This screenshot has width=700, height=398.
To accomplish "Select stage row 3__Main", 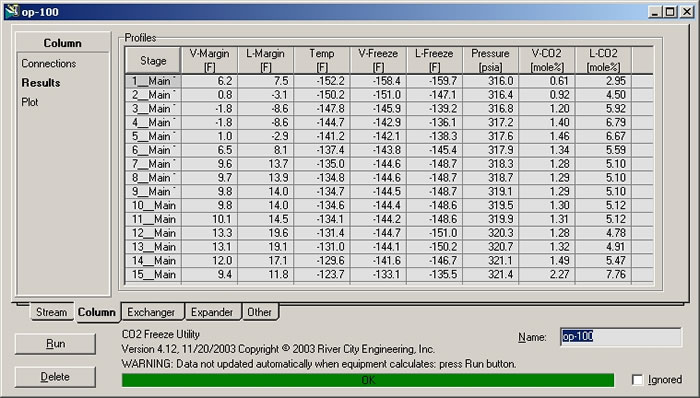I will pyautogui.click(x=153, y=109).
